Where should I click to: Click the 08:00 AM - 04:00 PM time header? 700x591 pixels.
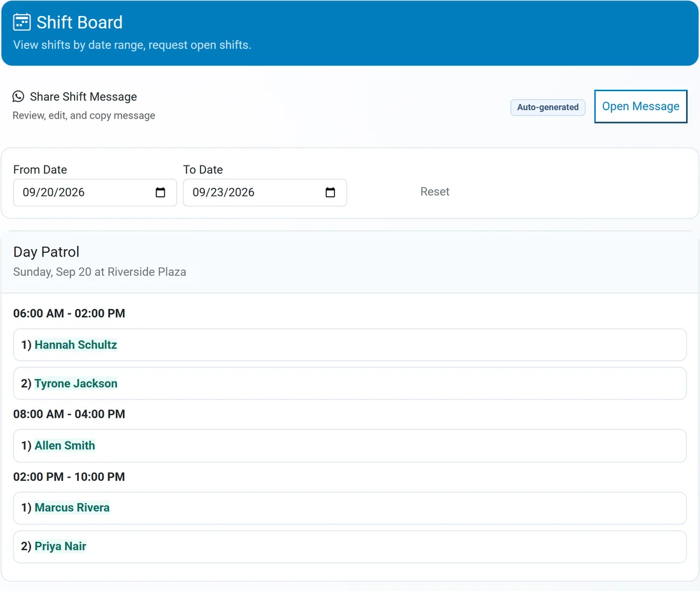pyautogui.click(x=69, y=414)
